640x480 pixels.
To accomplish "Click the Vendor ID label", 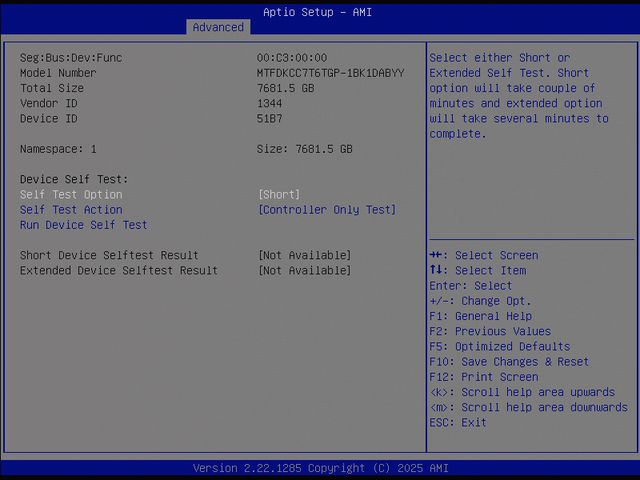I will pos(49,103).
